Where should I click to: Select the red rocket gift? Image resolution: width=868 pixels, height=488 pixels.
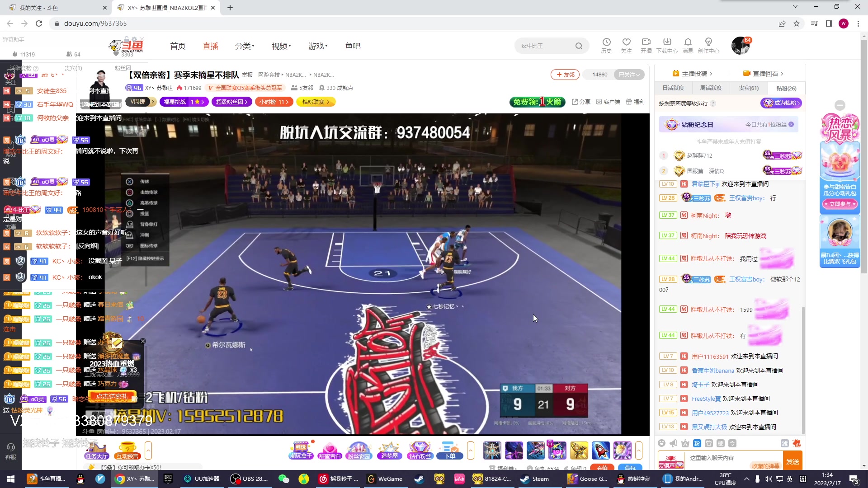click(x=600, y=450)
